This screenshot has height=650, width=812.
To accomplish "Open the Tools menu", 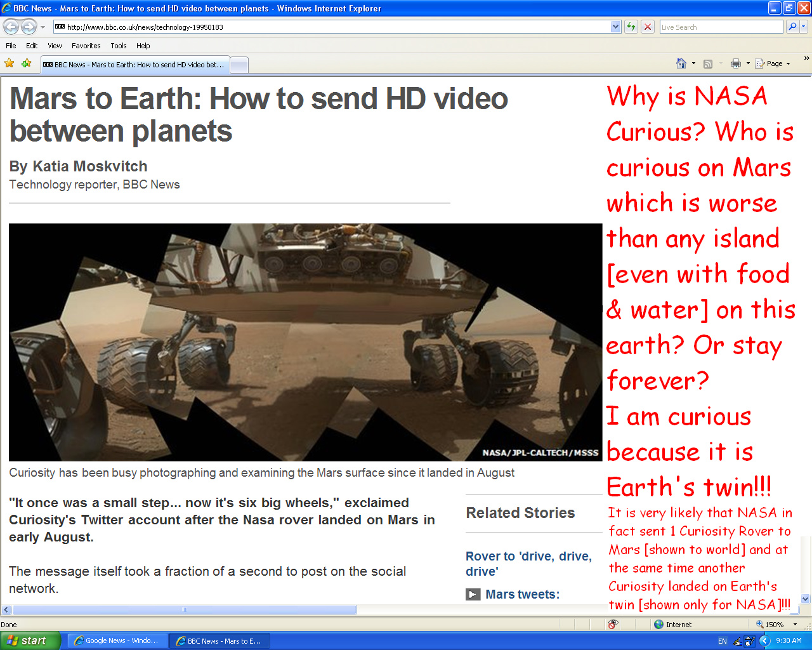I will pos(118,46).
